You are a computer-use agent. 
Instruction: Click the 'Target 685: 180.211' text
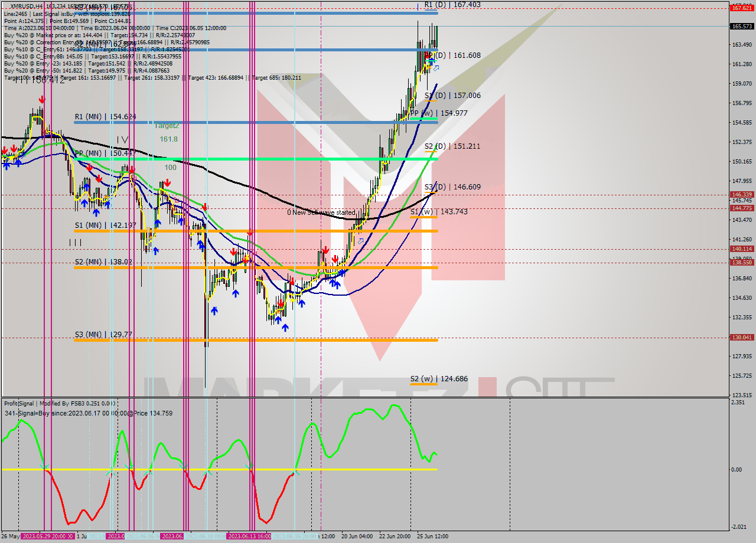click(276, 78)
